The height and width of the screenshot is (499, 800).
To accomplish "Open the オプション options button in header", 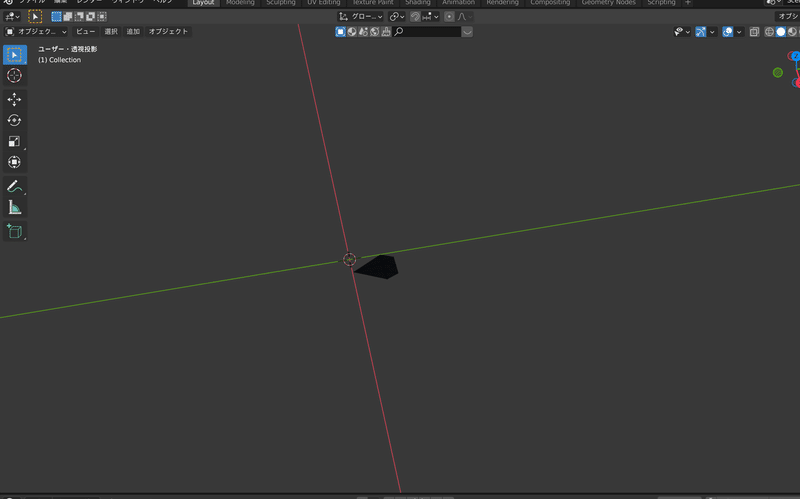I will pyautogui.click(x=787, y=17).
